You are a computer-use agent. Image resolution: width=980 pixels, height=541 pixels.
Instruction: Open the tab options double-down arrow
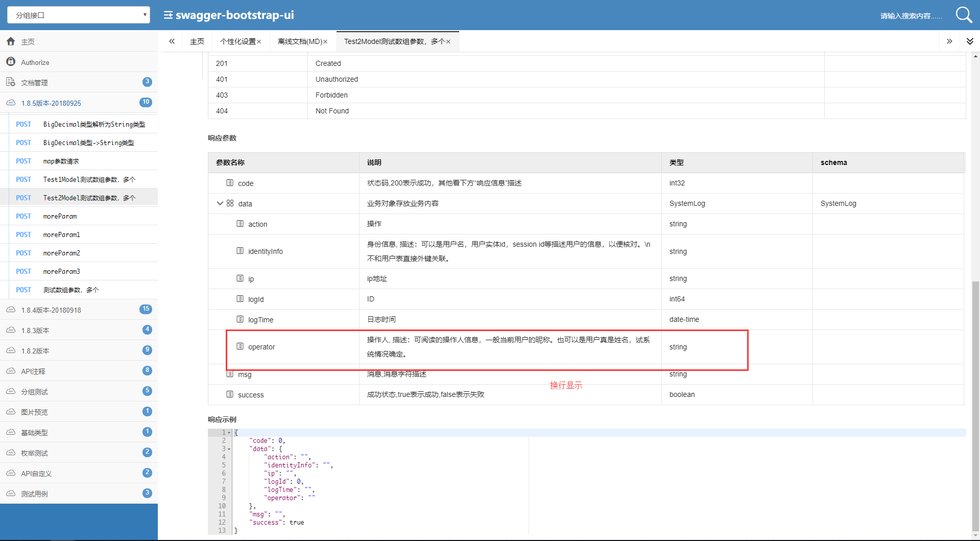click(970, 41)
